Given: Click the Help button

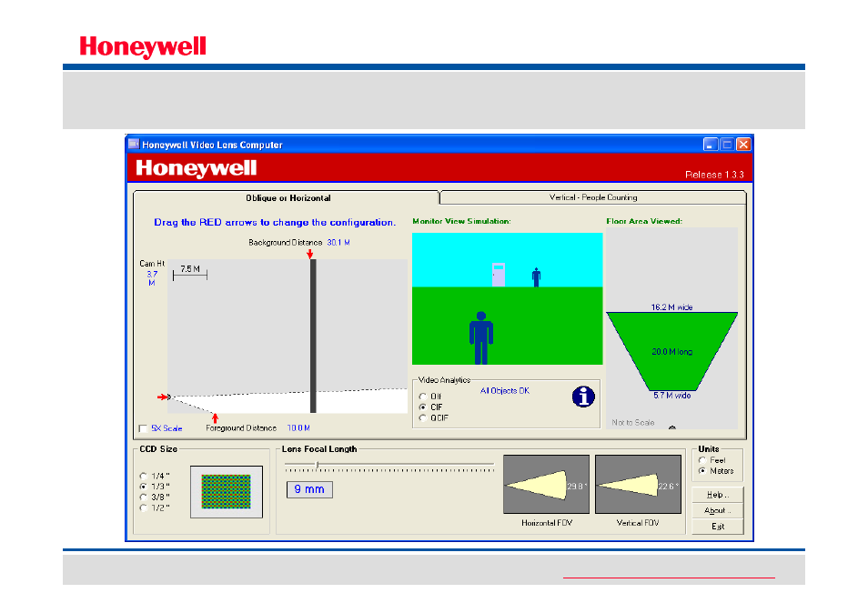Looking at the screenshot, I should point(718,495).
